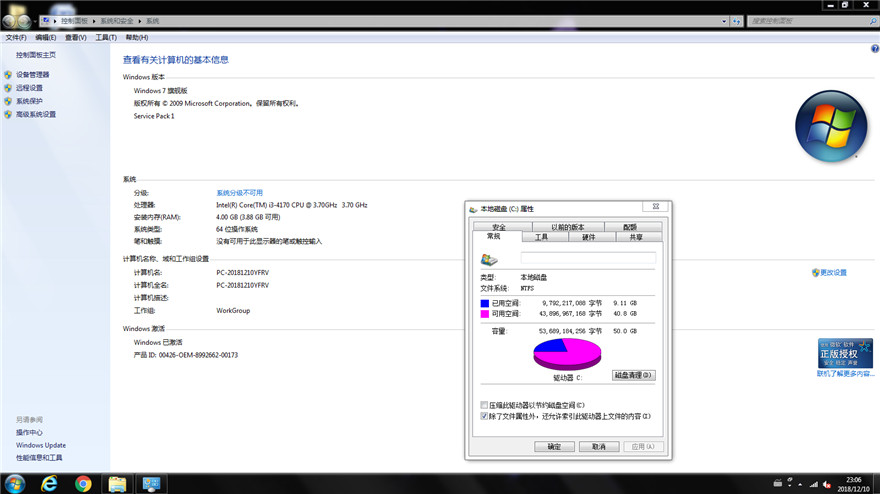This screenshot has width=880, height=494.
Task: Click the forward navigation arrow
Action: click(24, 21)
